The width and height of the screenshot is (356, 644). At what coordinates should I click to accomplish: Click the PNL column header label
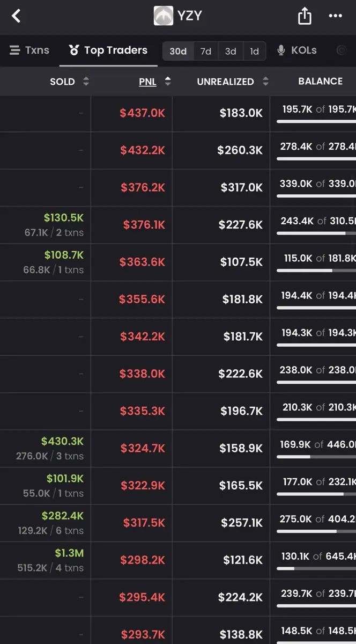click(147, 82)
